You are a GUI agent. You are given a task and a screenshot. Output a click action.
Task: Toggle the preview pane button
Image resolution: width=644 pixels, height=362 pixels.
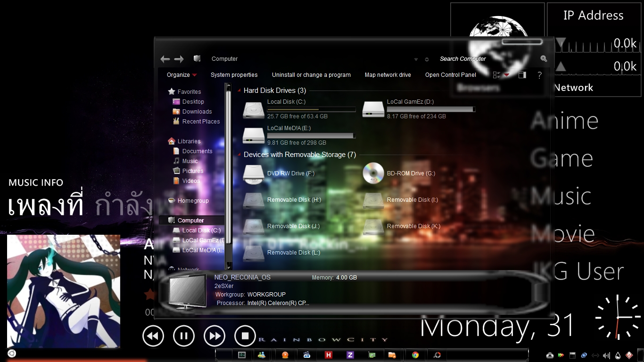[522, 75]
